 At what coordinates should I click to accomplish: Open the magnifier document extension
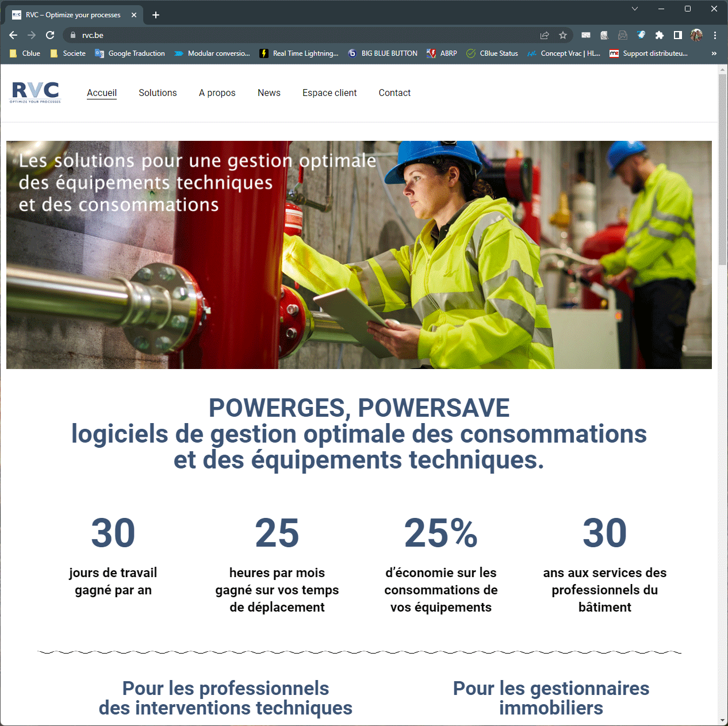click(604, 35)
